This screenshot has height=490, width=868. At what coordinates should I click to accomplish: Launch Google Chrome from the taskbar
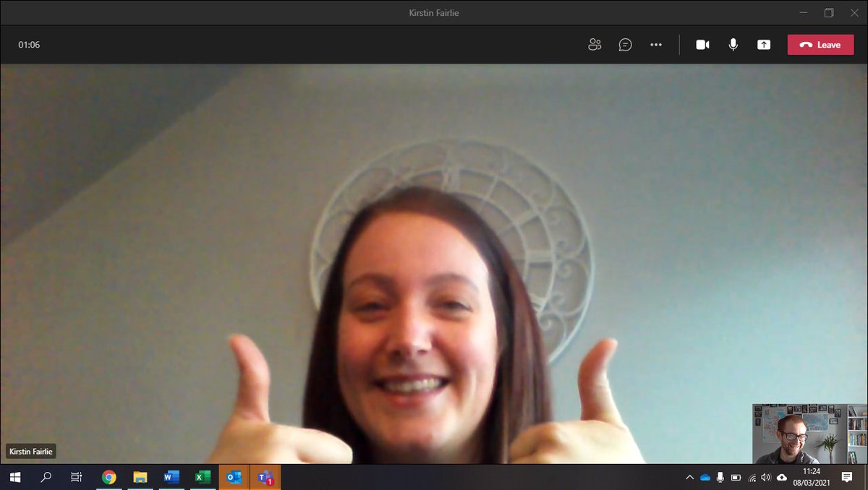[109, 477]
